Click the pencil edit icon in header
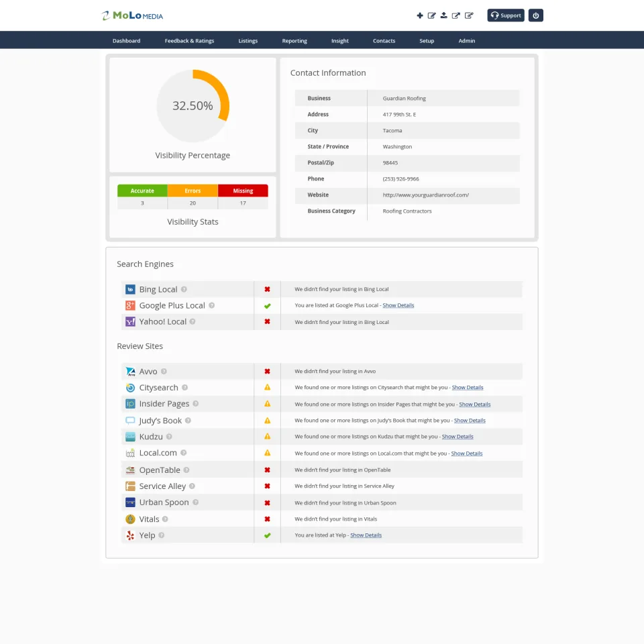 coord(431,15)
